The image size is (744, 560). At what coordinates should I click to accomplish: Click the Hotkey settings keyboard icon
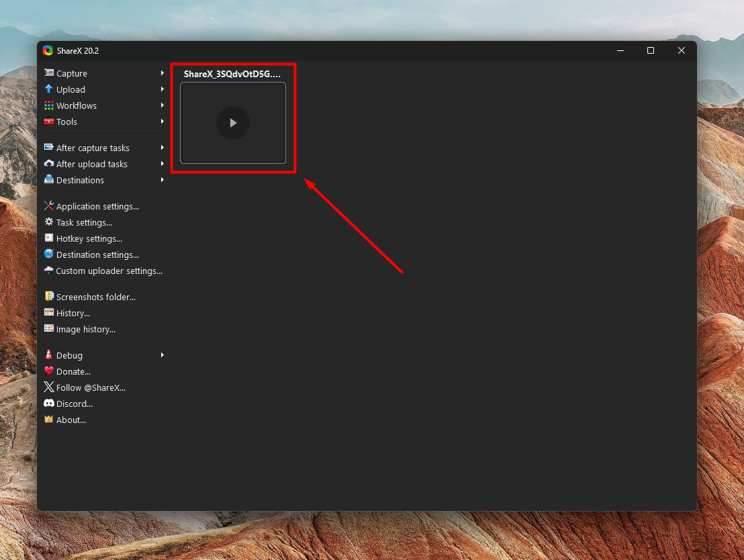[49, 238]
